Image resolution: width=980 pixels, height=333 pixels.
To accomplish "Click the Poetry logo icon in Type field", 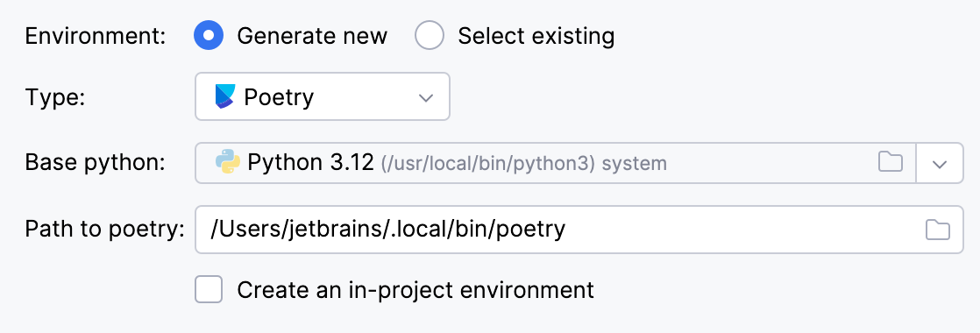I will [x=225, y=97].
